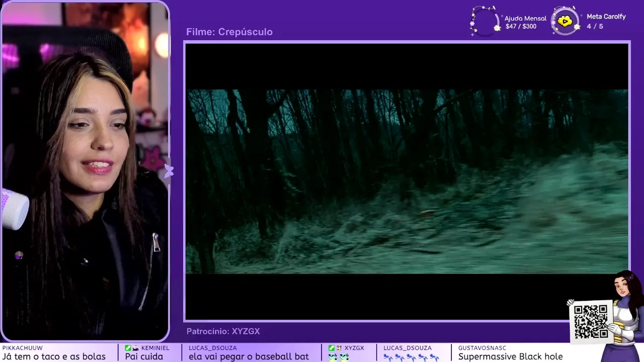The width and height of the screenshot is (644, 362).
Task: Click LUCAS_DSOUZA username above the emote row
Action: coord(408,348)
